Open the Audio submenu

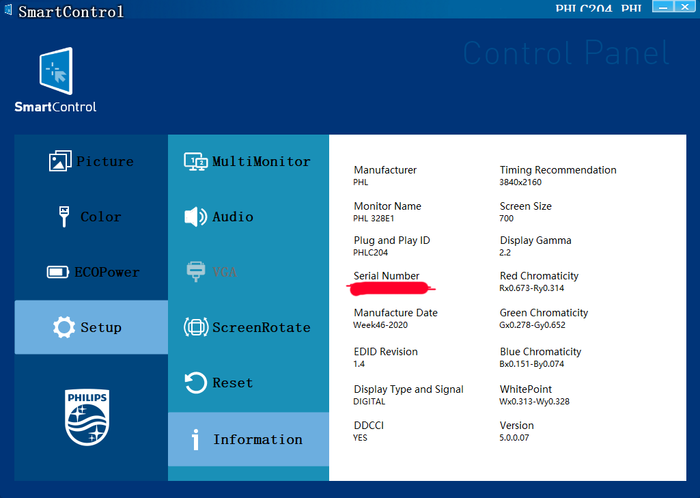(x=248, y=217)
